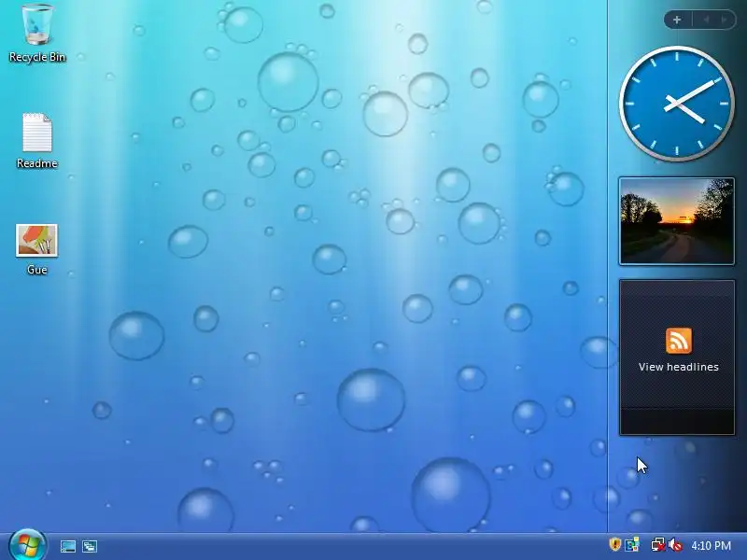The image size is (747, 560).
Task: Select the Readme text file icon
Action: click(37, 141)
